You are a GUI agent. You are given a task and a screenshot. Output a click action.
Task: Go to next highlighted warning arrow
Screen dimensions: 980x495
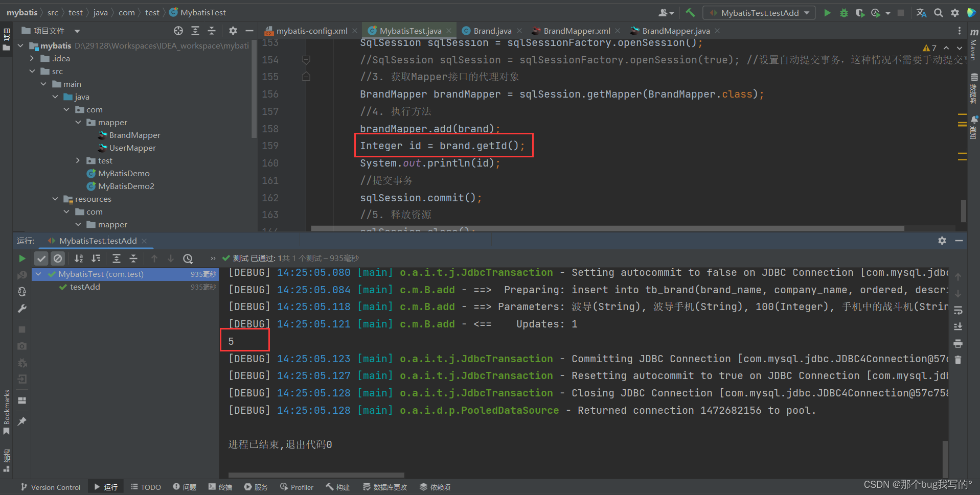click(x=960, y=48)
